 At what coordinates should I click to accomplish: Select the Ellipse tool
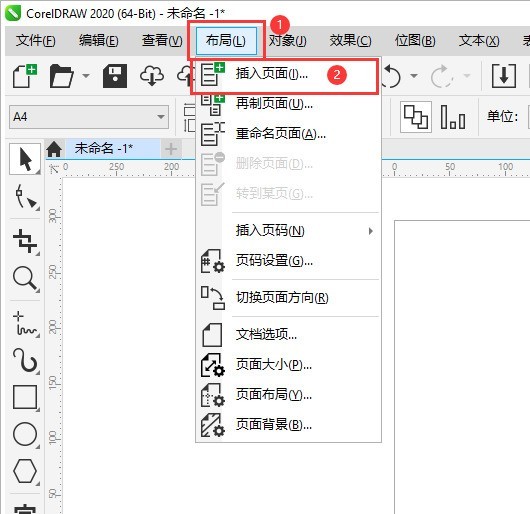[25, 434]
